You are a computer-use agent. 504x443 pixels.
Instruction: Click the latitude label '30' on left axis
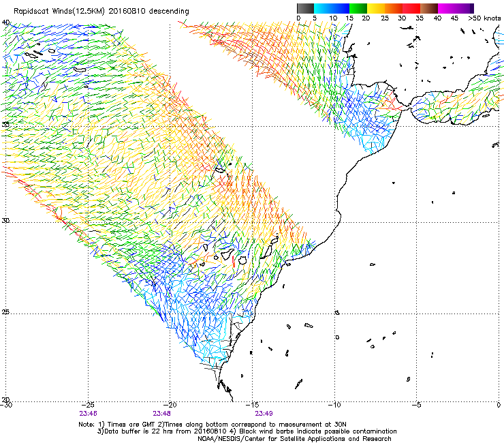click(5, 221)
